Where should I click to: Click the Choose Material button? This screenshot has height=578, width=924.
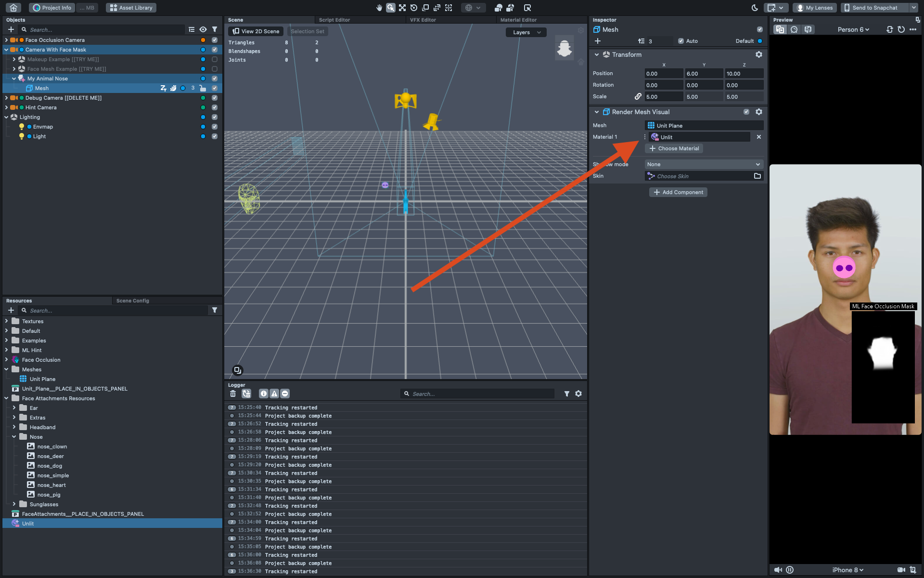(674, 148)
